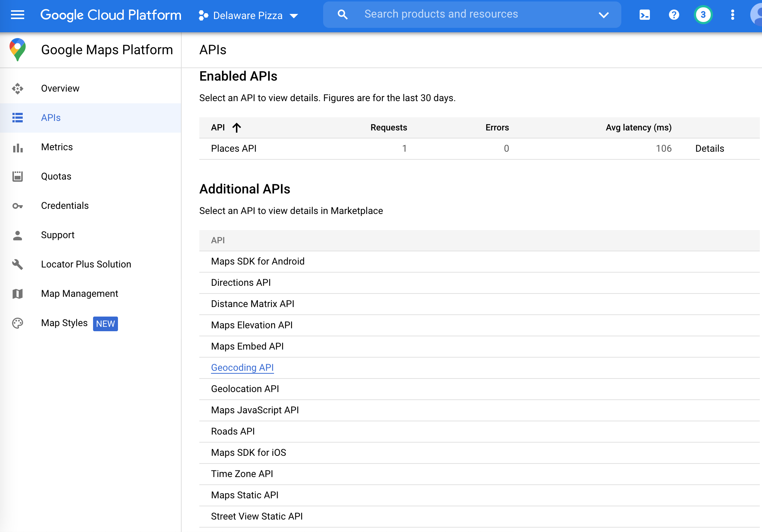Viewport: 762px width, 532px height.
Task: Open Maps JavaScript API
Action: click(x=255, y=410)
